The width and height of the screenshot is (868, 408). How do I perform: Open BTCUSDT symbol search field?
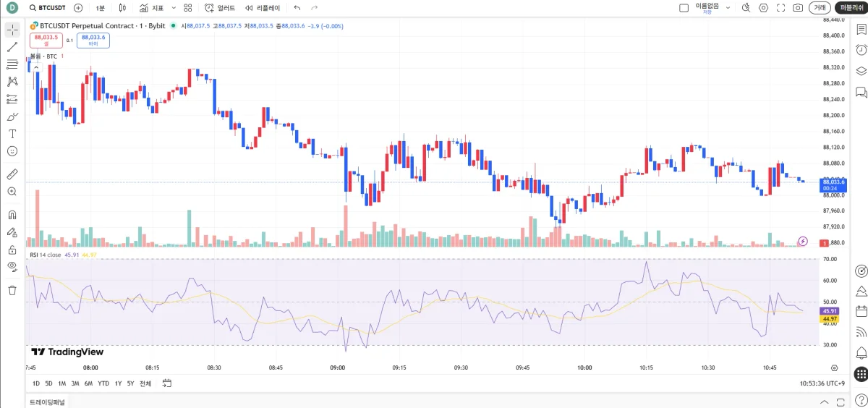point(48,7)
